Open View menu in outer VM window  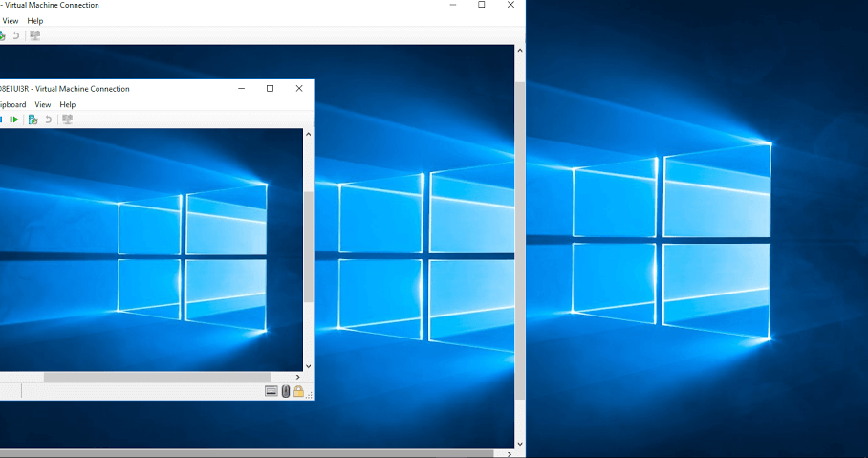(x=11, y=21)
